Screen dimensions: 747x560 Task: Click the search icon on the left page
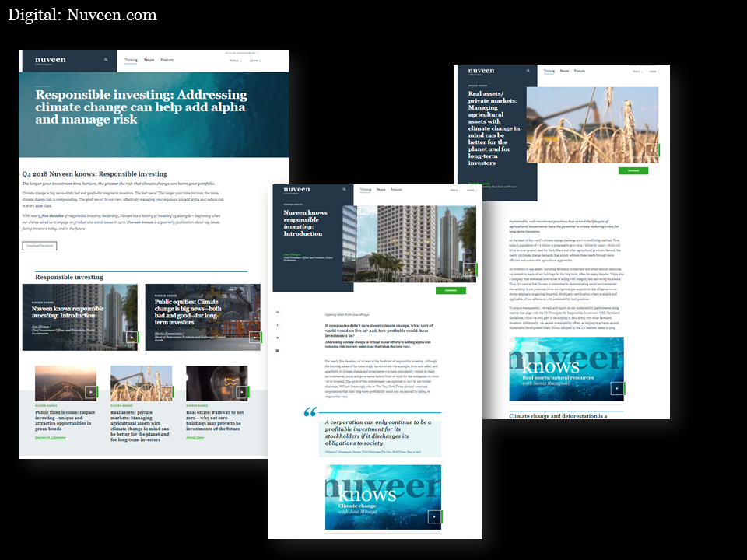coord(106,60)
